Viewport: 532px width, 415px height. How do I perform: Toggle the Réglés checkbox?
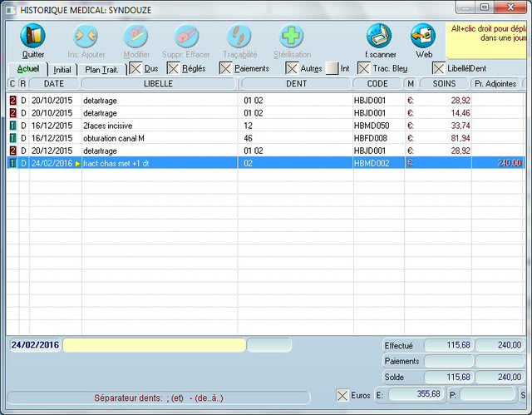coord(174,68)
